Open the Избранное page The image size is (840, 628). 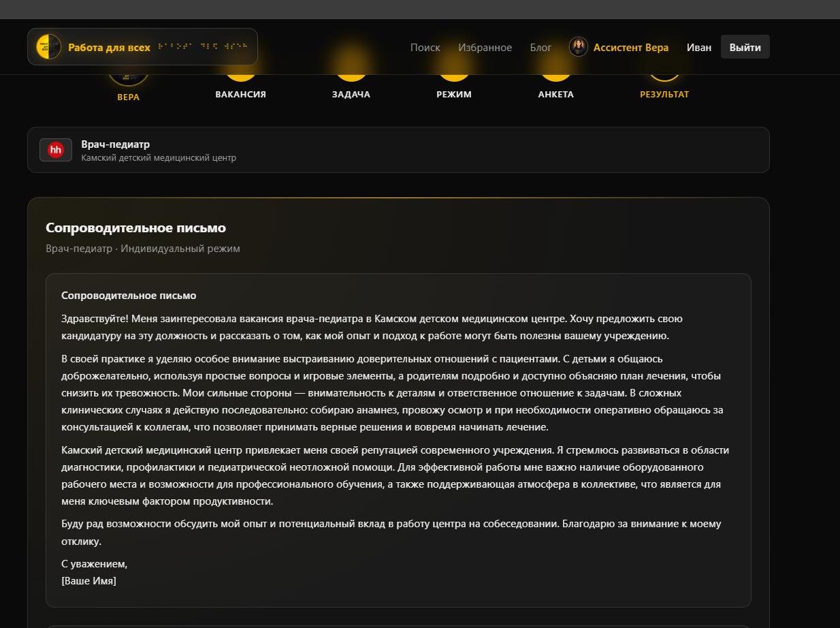click(485, 47)
